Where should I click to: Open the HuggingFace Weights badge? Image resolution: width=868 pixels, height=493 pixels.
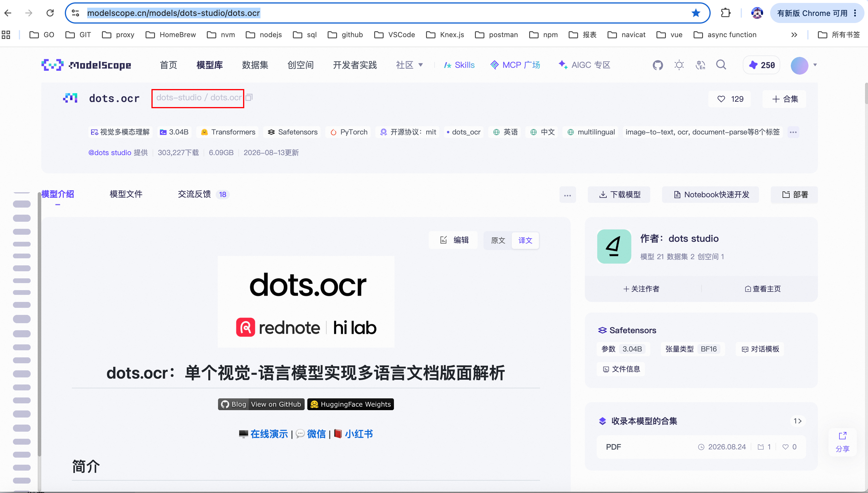tap(350, 404)
